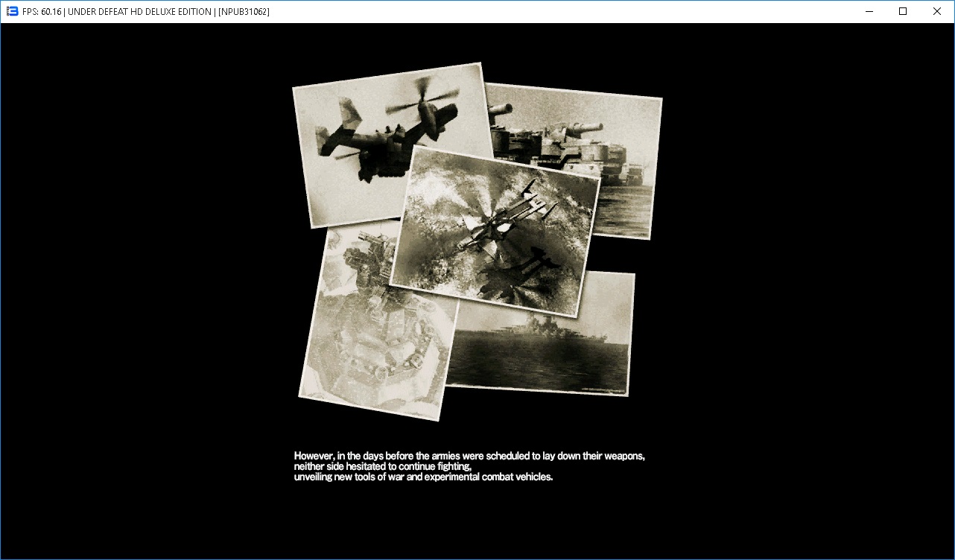The image size is (955, 560).
Task: Click the NPUB31062 serial in title bar
Action: point(244,12)
